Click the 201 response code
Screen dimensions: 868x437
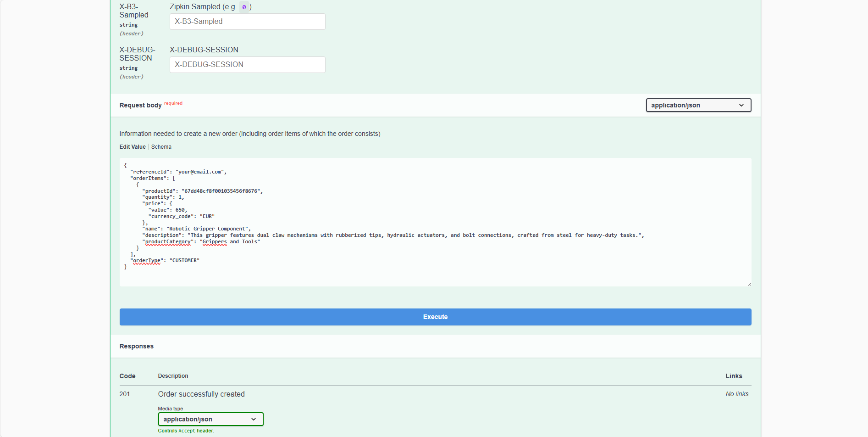click(x=124, y=394)
